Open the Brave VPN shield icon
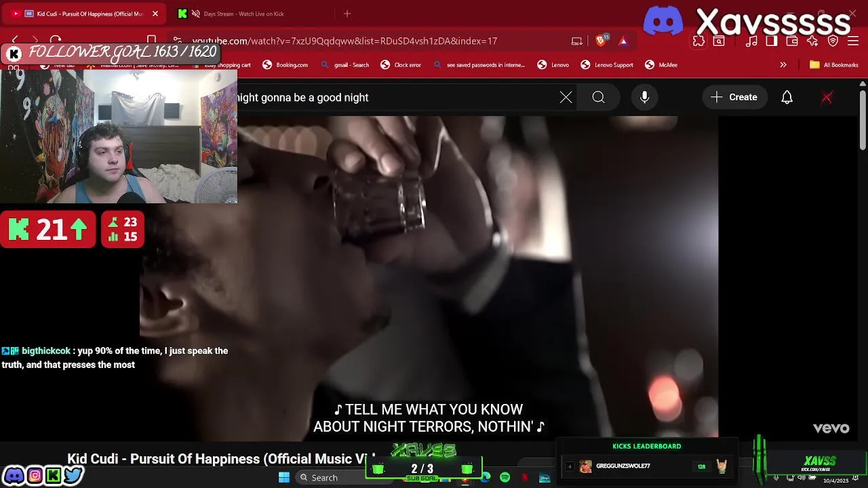 833,41
